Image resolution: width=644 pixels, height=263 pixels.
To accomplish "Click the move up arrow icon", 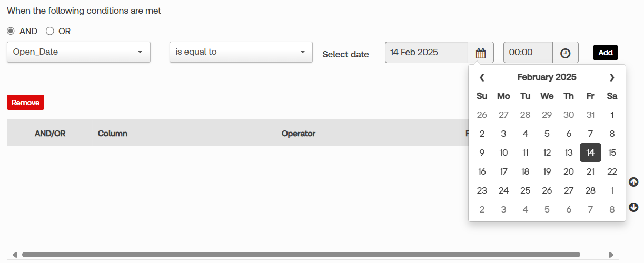I will [633, 182].
